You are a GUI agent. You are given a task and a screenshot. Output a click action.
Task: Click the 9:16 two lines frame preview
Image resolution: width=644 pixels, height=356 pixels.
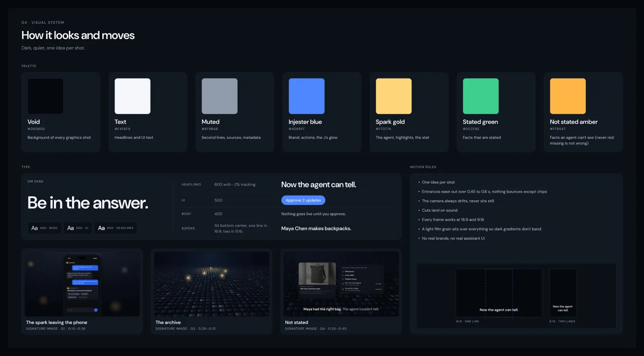[563, 293]
